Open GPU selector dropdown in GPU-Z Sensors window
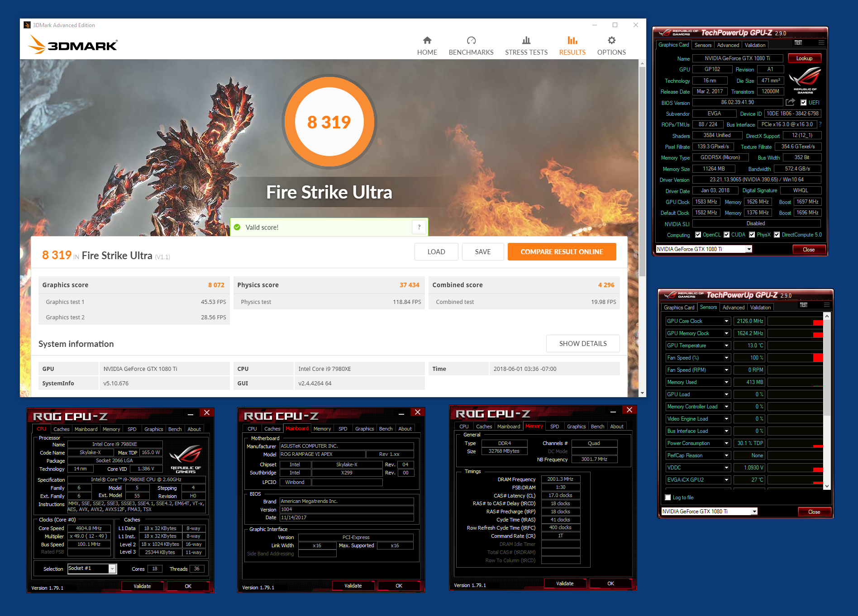 tap(754, 512)
